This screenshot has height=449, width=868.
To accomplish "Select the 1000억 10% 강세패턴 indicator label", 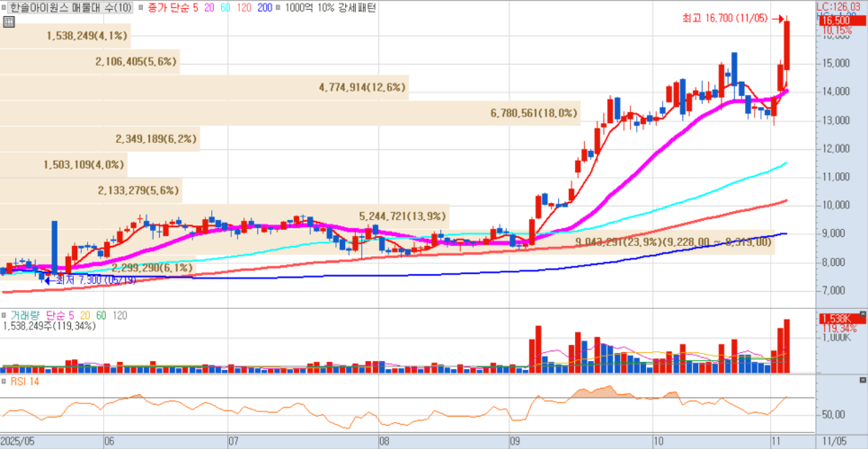I will [331, 8].
